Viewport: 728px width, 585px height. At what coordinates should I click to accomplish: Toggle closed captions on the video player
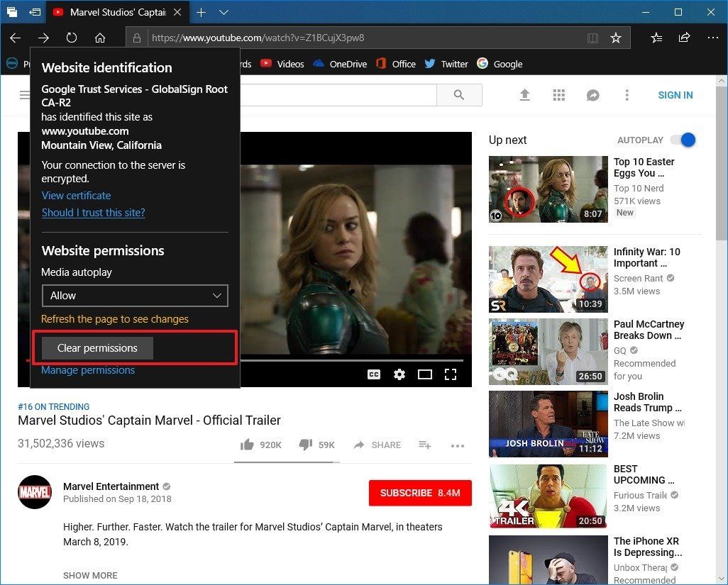pyautogui.click(x=374, y=374)
